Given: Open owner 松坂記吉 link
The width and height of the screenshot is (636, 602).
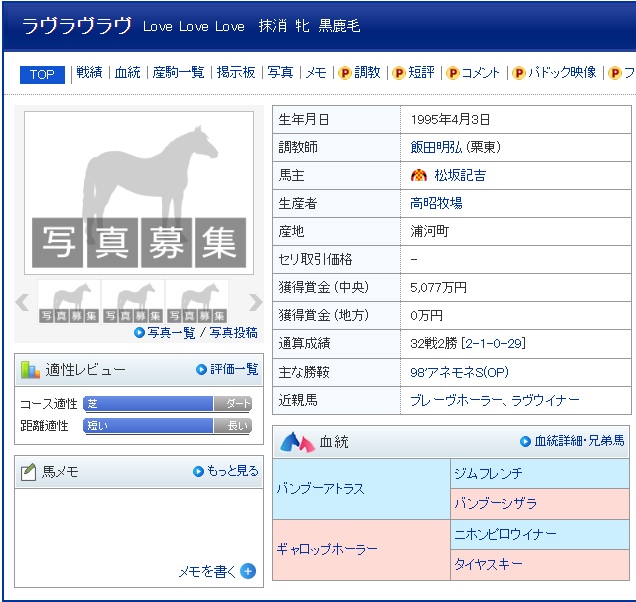Looking at the screenshot, I should 460,175.
